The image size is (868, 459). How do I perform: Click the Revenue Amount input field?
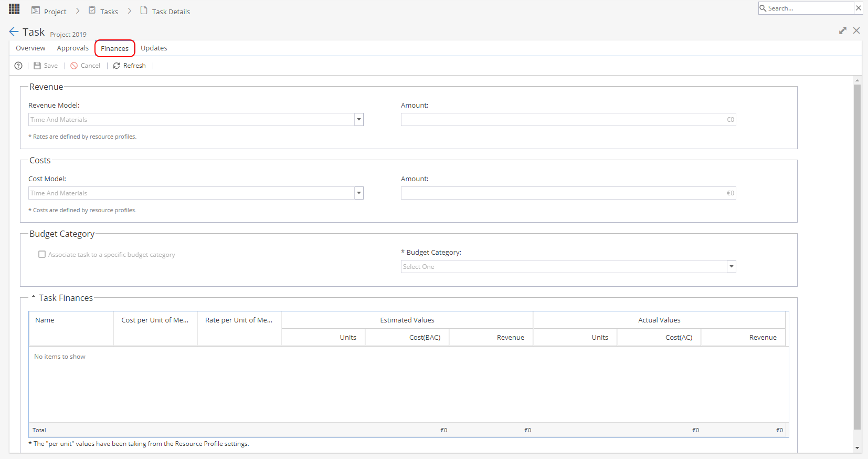tap(568, 120)
